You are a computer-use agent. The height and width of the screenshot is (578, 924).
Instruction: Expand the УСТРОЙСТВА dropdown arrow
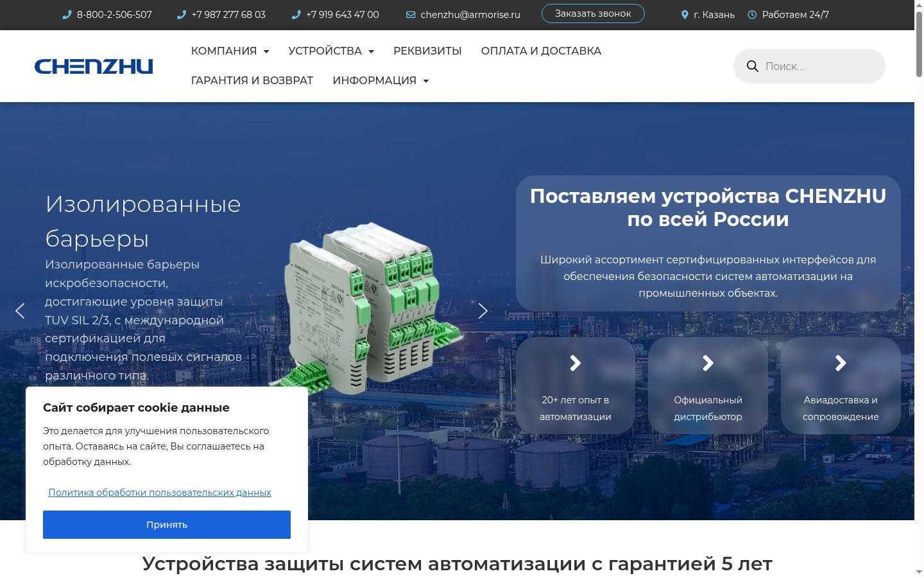(x=371, y=51)
